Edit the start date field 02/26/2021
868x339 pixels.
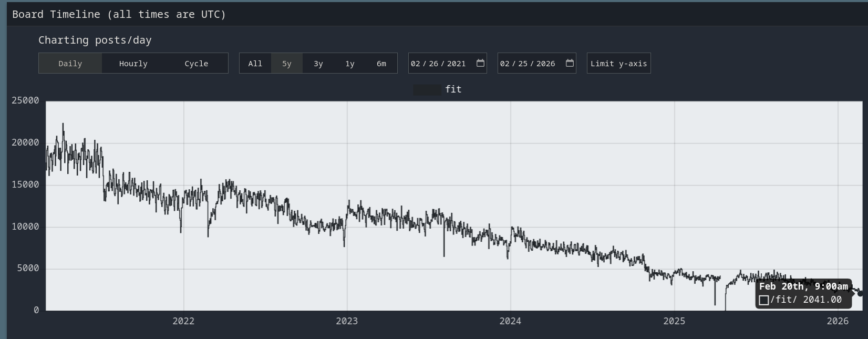[448, 64]
